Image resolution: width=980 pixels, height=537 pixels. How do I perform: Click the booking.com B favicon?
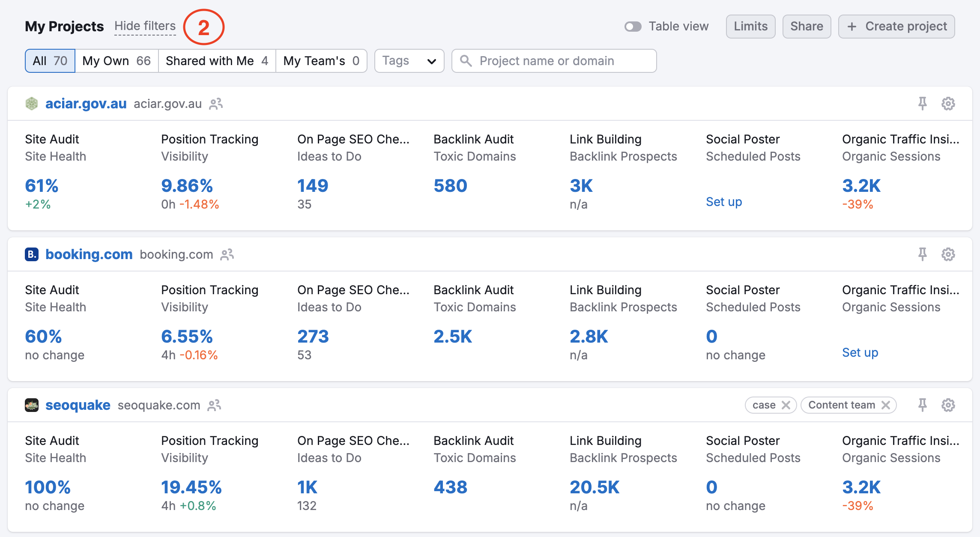coord(32,254)
